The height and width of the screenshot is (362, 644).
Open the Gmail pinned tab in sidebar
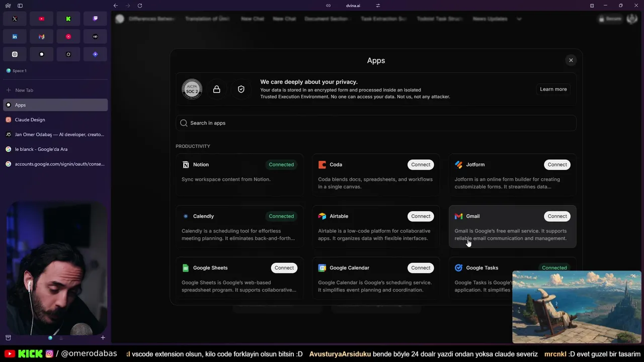pyautogui.click(x=42, y=37)
